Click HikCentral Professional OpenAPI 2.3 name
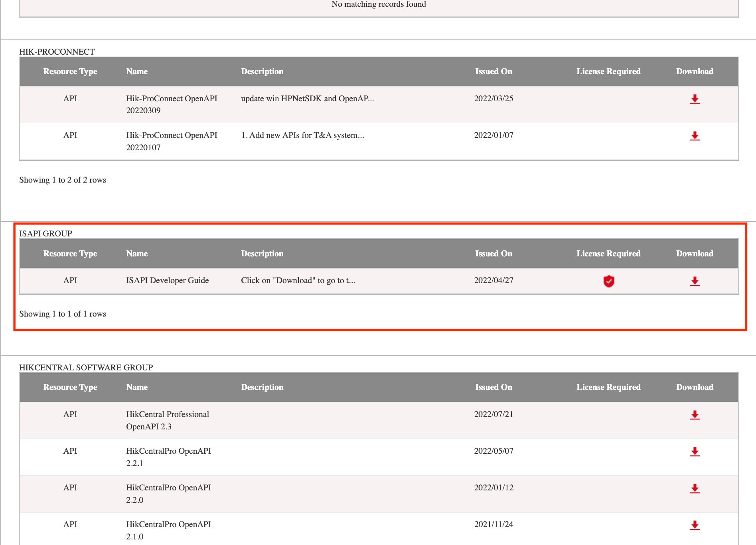Screen dimensions: 756x545 tap(168, 420)
